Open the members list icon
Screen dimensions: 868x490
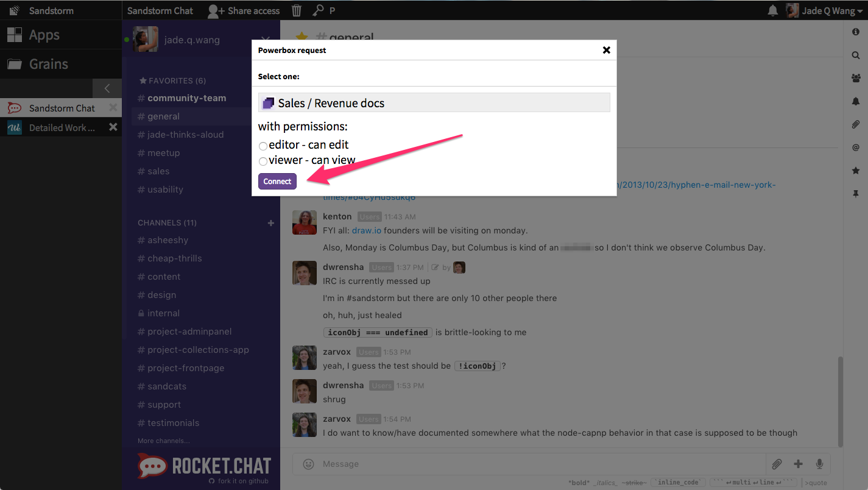tap(856, 78)
